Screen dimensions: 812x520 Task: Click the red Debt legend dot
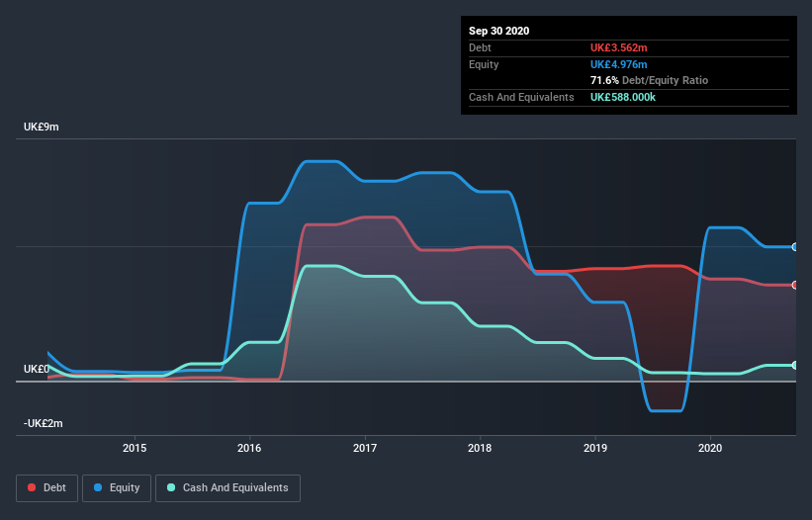tap(32, 487)
